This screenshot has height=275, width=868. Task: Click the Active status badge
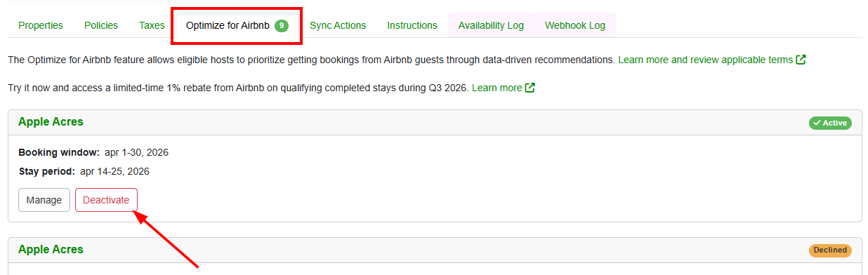tap(830, 123)
